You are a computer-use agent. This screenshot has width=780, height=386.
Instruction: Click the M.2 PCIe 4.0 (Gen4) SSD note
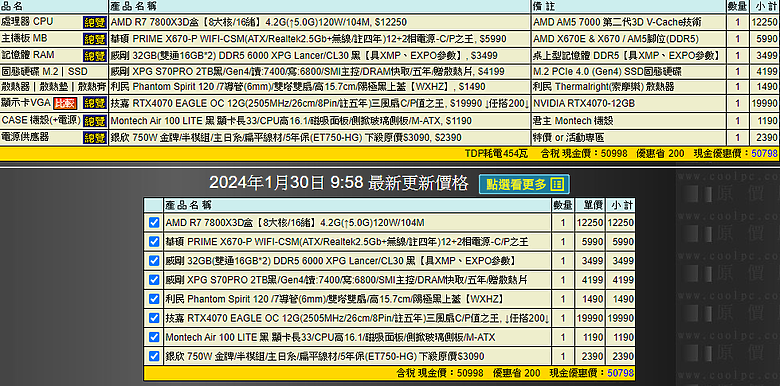[x=607, y=71]
